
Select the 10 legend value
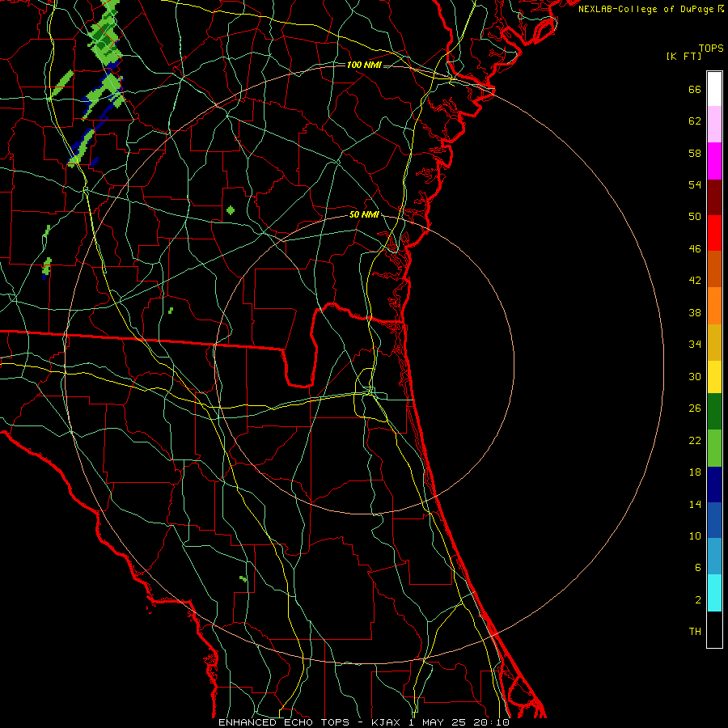click(695, 536)
